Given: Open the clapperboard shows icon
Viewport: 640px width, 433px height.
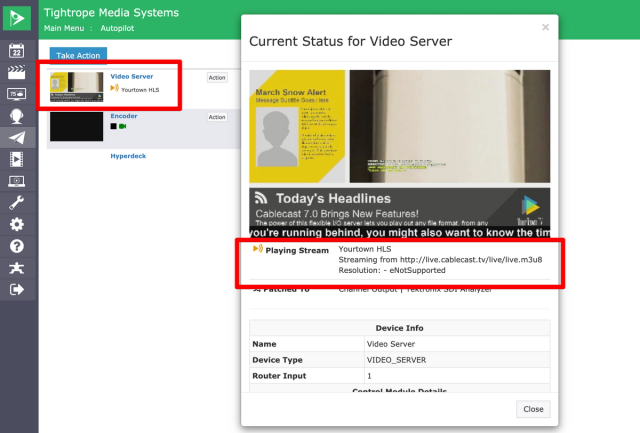Looking at the screenshot, I should (16, 72).
